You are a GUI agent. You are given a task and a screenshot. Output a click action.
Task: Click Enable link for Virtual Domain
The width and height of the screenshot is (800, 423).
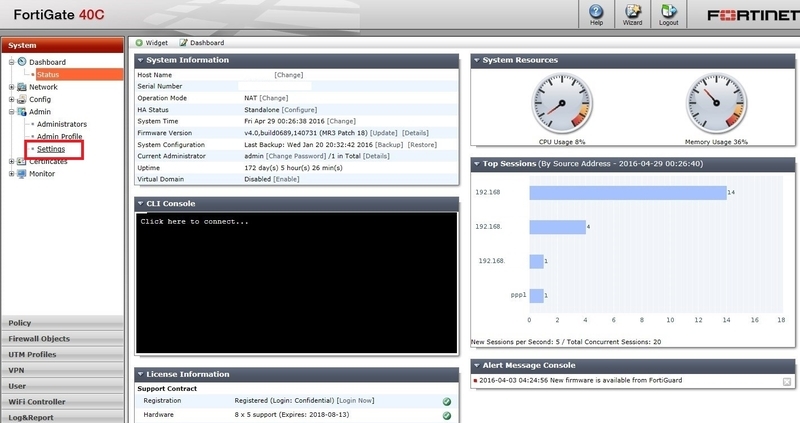pos(286,179)
